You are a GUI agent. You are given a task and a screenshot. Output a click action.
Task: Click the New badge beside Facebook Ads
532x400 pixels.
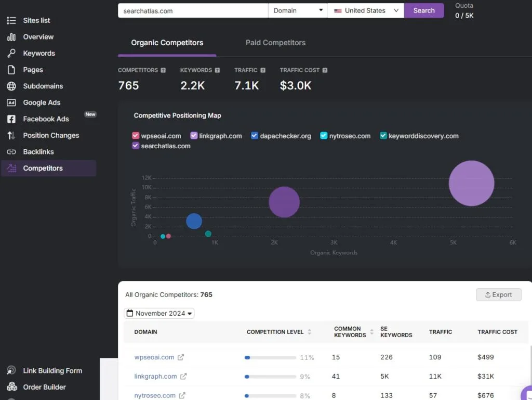coord(90,114)
